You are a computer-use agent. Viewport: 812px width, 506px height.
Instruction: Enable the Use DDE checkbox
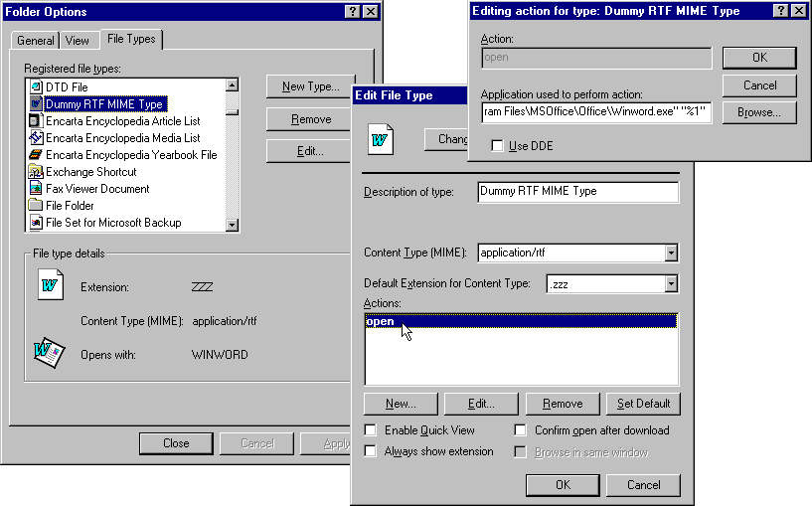point(497,146)
